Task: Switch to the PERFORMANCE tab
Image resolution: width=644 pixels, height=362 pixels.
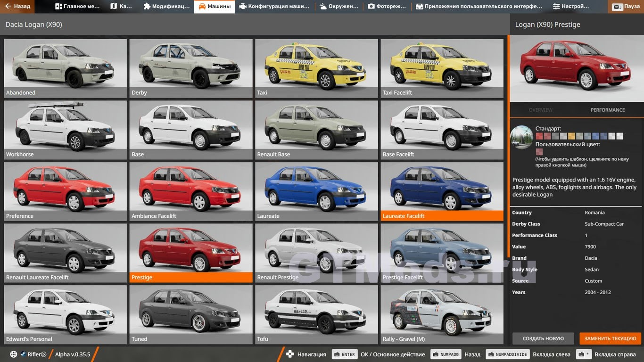Action: 608,110
